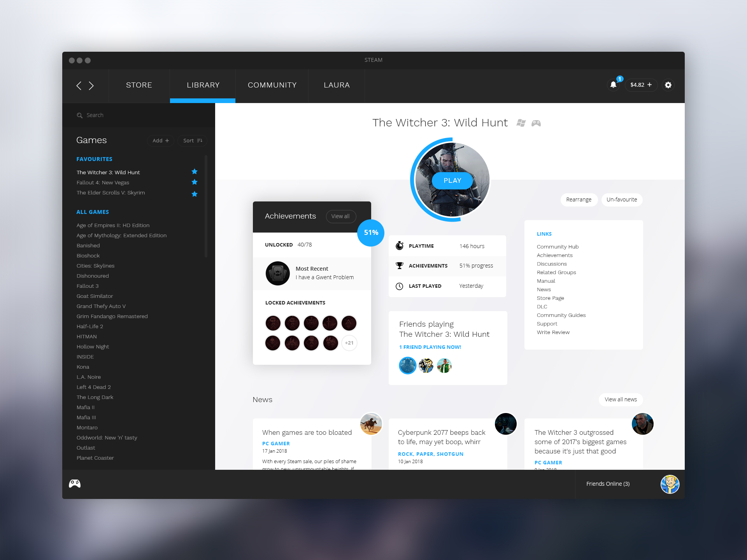
Task: Expand the Add dropdown in Games panel
Action: pos(160,140)
